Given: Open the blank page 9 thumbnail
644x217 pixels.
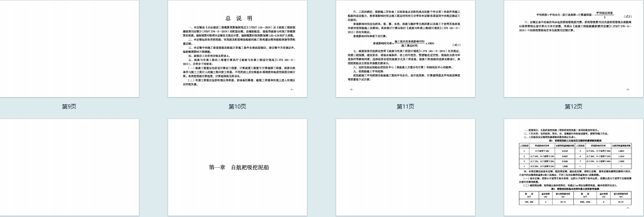Looking at the screenshot, I should point(69,48).
